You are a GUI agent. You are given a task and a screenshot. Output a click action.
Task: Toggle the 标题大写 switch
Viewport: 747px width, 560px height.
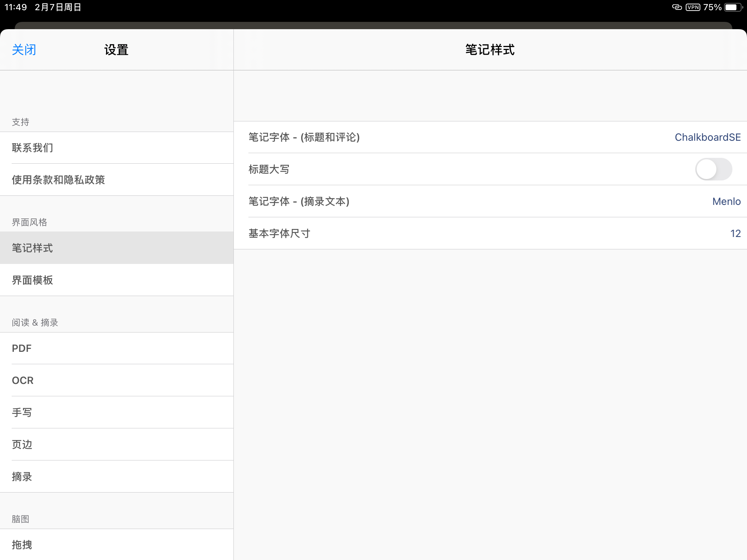tap(713, 169)
